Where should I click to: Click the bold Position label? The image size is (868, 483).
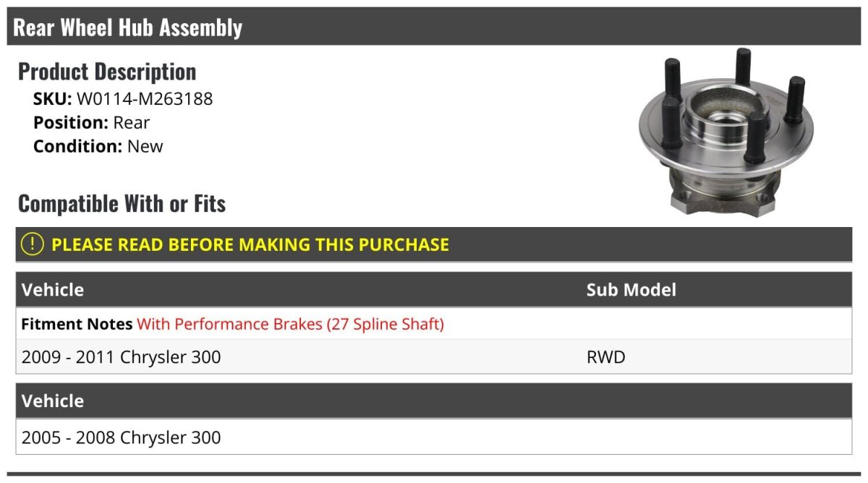(70, 123)
